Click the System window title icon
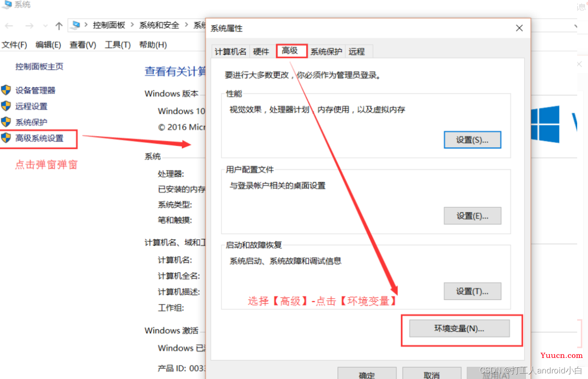 click(6, 5)
